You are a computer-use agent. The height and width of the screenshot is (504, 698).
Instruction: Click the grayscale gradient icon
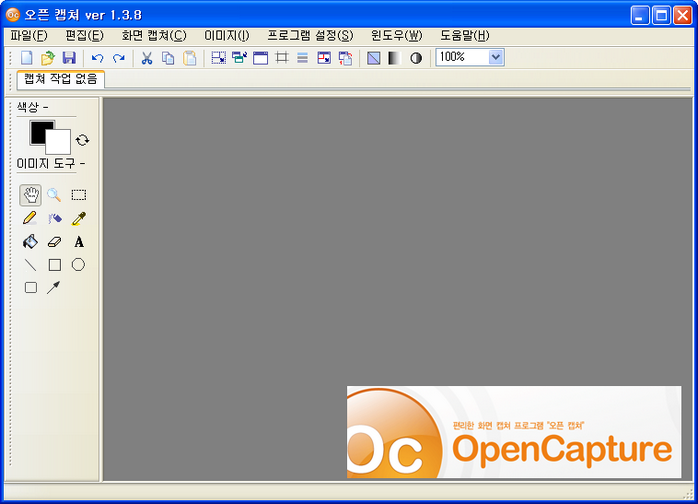tap(394, 58)
